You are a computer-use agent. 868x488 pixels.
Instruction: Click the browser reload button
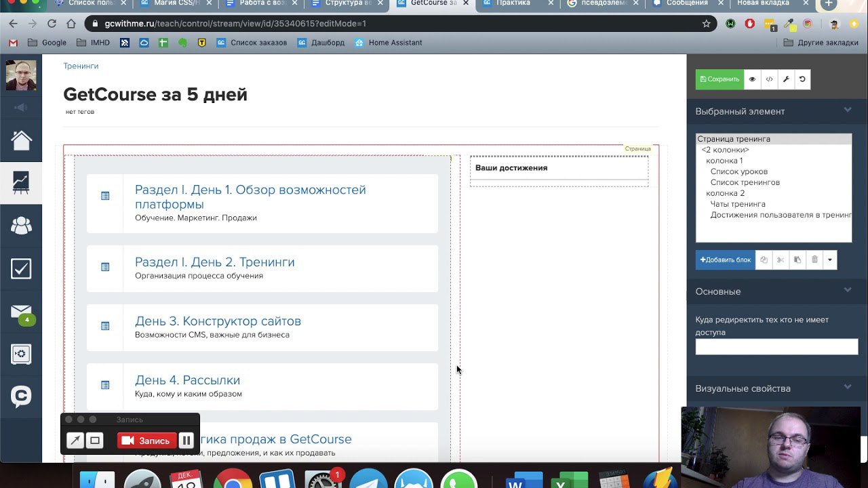(52, 24)
